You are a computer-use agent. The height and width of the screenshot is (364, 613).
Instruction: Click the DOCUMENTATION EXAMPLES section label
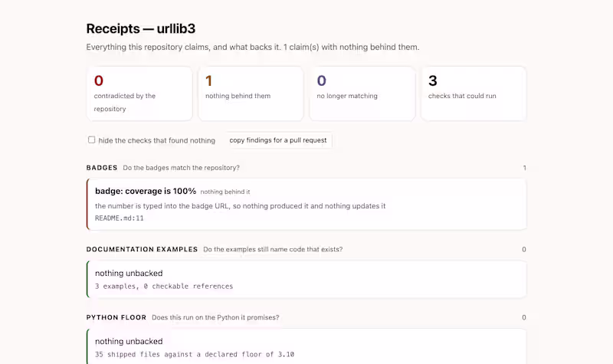tap(142, 250)
